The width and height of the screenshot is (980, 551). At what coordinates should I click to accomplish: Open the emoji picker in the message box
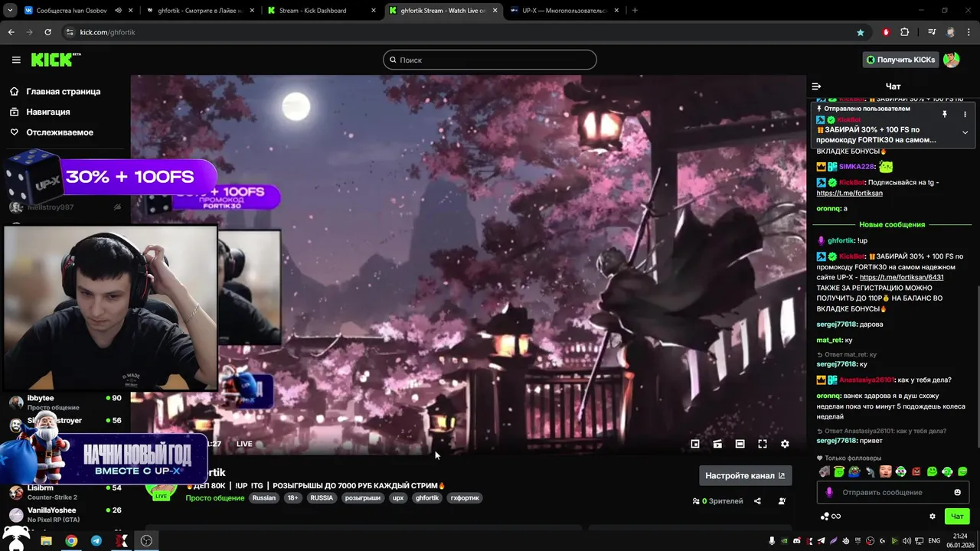(x=957, y=492)
